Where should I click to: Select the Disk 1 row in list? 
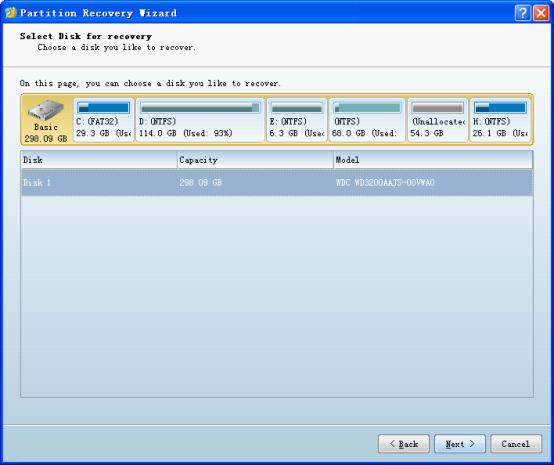pyautogui.click(x=277, y=182)
